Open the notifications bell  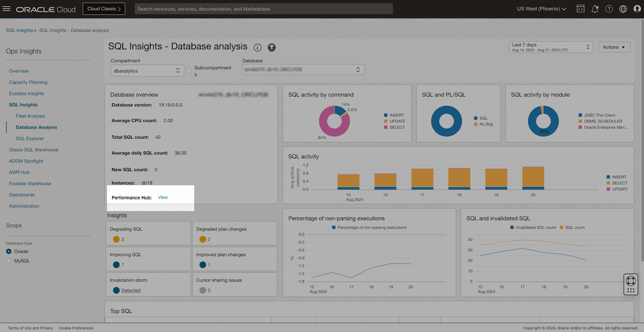pos(595,9)
